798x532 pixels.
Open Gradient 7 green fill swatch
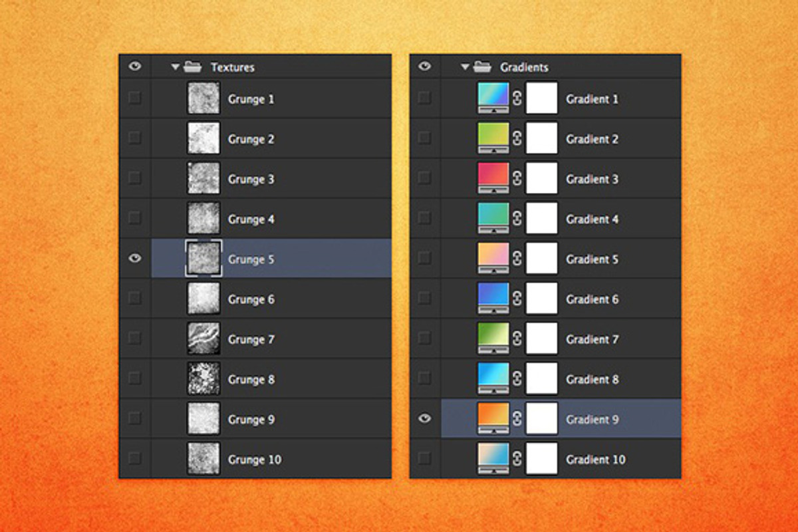pos(493,338)
